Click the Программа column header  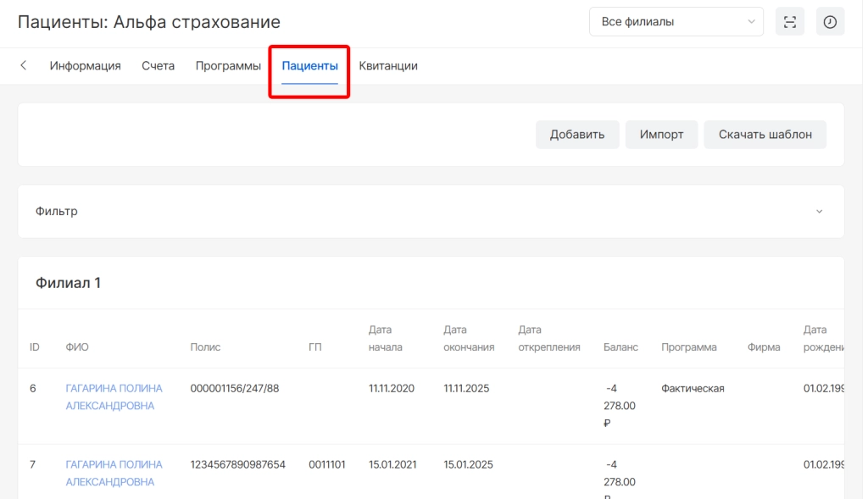688,347
